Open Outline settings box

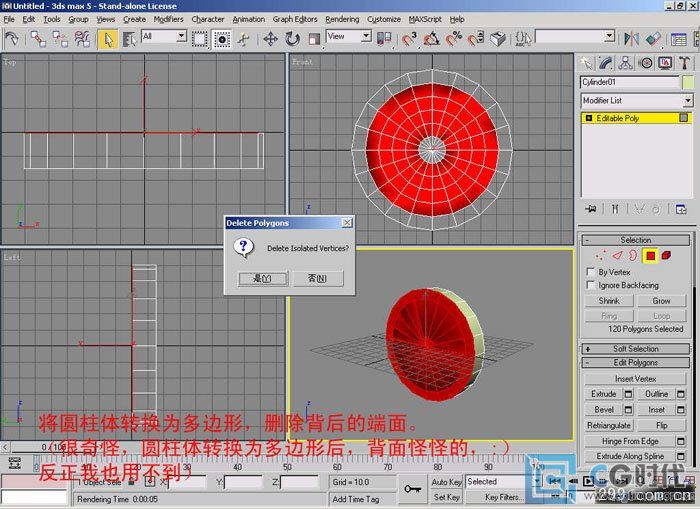[680, 394]
